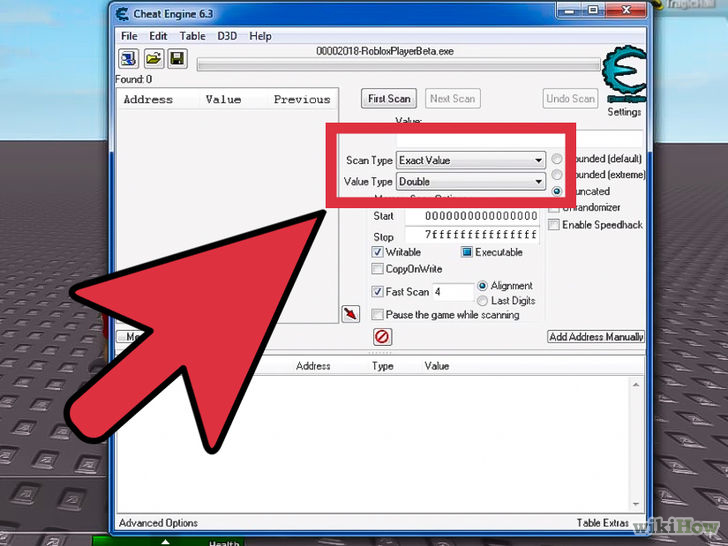Open the Edit menu
This screenshot has width=728, height=546.
pos(158,36)
